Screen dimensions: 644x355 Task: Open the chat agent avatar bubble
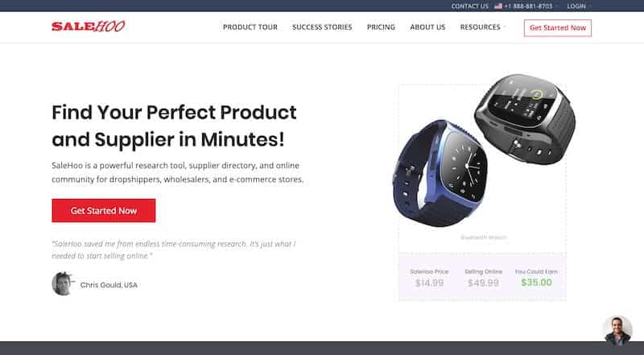[x=617, y=330]
